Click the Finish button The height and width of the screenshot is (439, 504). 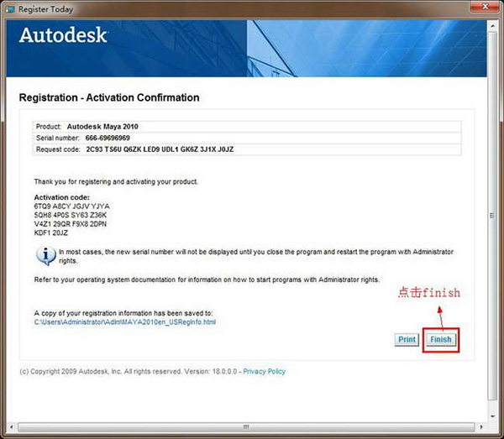441,339
